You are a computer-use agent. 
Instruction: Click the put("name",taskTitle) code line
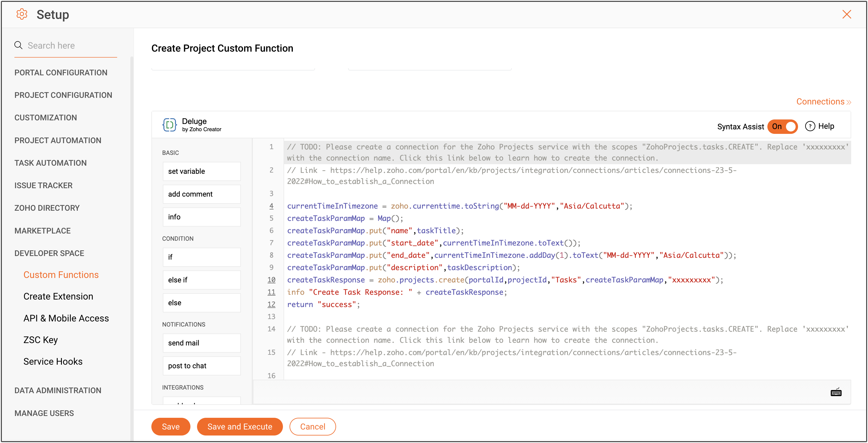pos(375,231)
